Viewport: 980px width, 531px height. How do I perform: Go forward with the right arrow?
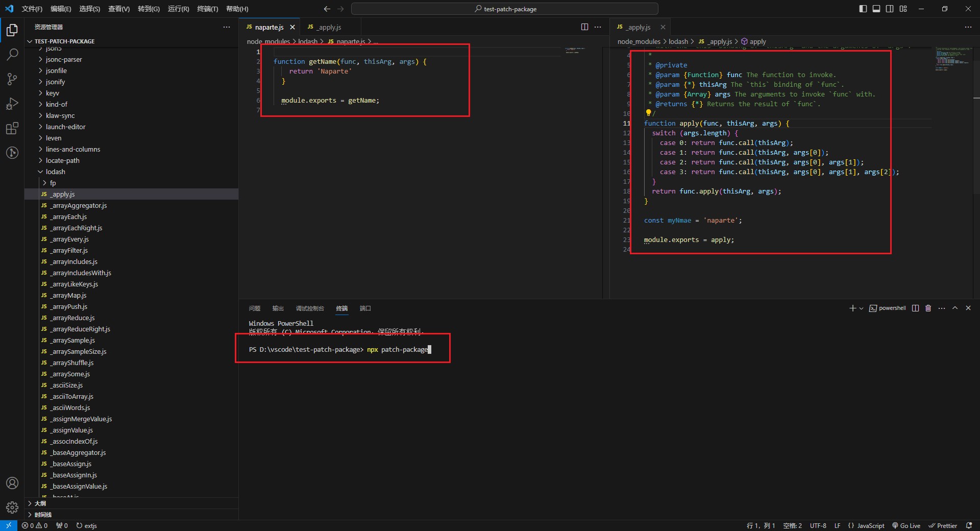click(340, 9)
